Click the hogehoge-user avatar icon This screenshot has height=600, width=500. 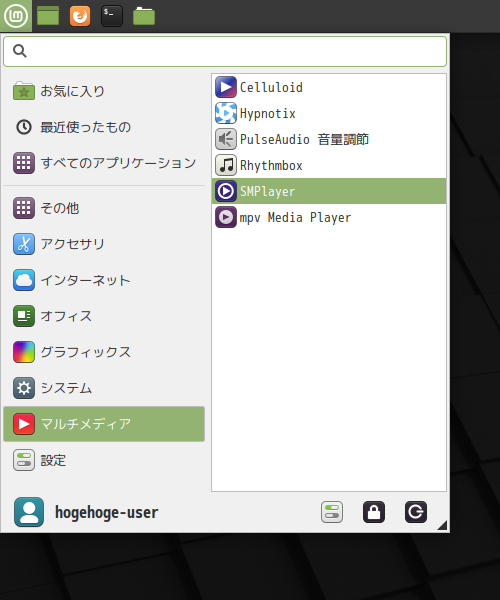(29, 512)
